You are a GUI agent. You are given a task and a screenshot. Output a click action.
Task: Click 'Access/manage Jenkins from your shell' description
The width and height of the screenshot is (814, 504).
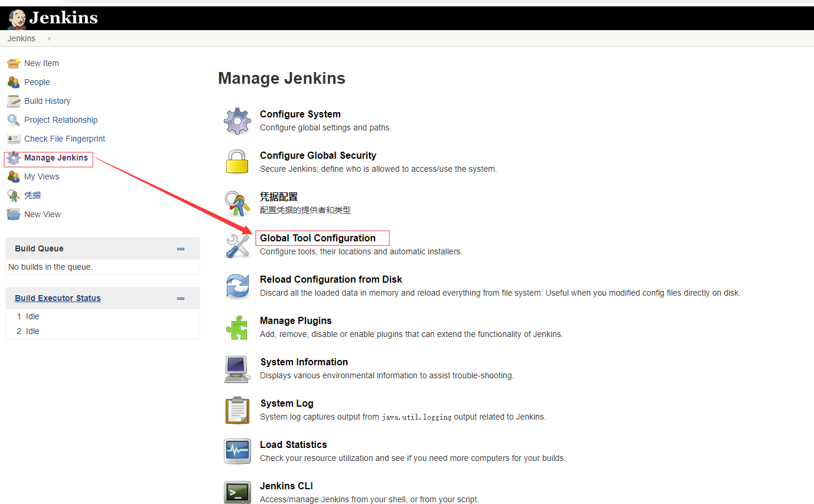[x=369, y=499]
